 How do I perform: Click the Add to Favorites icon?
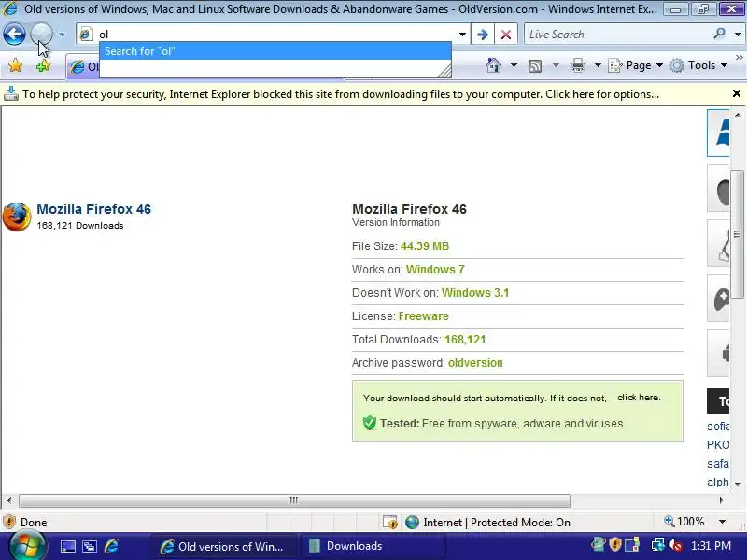[43, 65]
